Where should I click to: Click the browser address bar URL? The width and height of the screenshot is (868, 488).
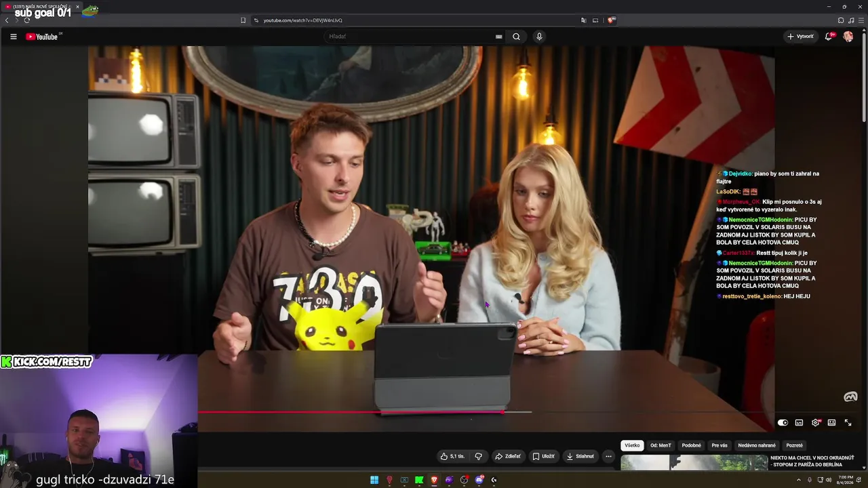point(302,20)
